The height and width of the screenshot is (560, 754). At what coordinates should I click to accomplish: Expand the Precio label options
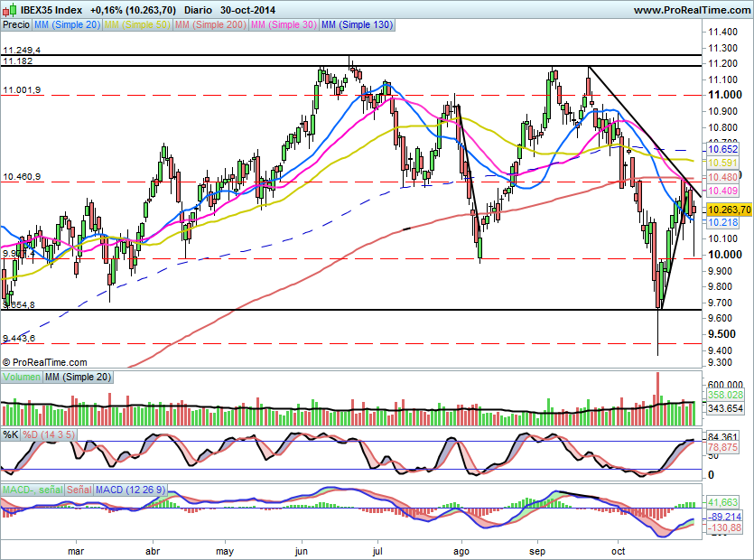(15, 26)
